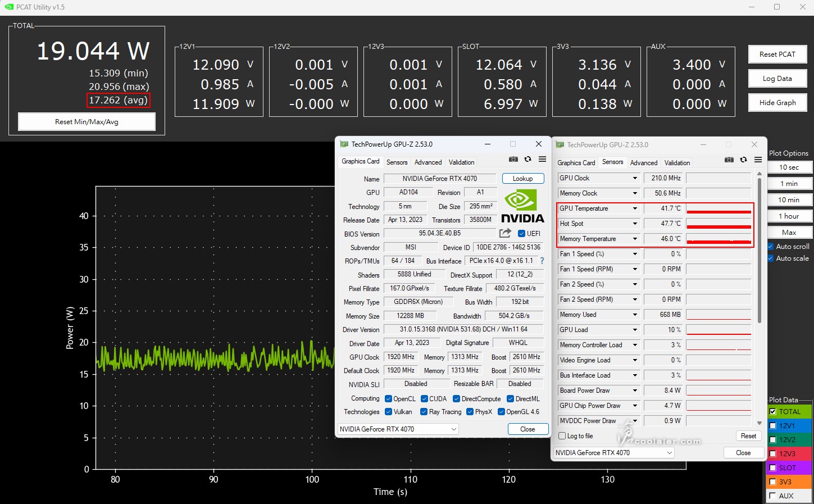Click the Close button in the GPU-Z Sensors window

[x=743, y=453]
